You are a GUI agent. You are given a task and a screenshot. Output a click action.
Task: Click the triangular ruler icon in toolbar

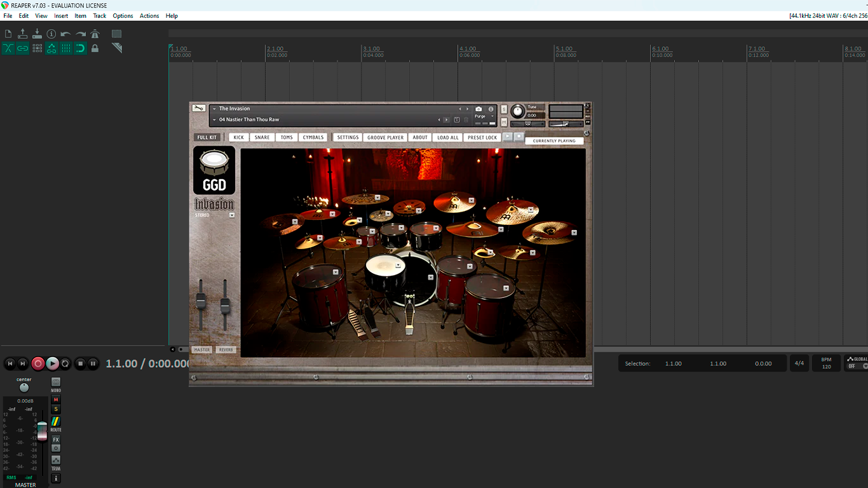pos(117,48)
